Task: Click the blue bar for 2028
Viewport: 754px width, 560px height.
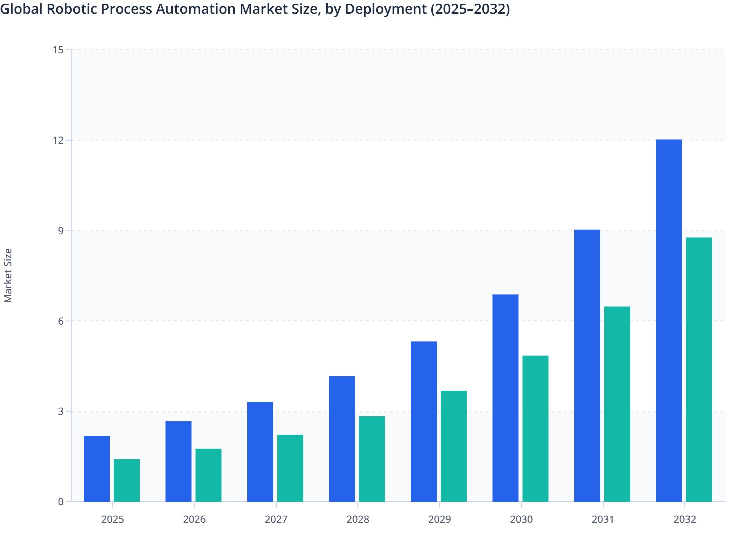Action: [x=342, y=437]
